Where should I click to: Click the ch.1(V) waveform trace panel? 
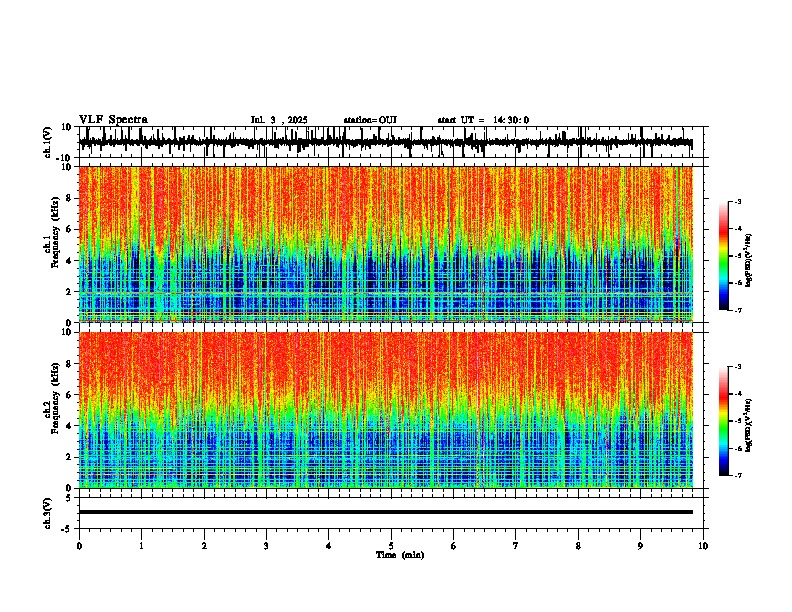[391, 142]
